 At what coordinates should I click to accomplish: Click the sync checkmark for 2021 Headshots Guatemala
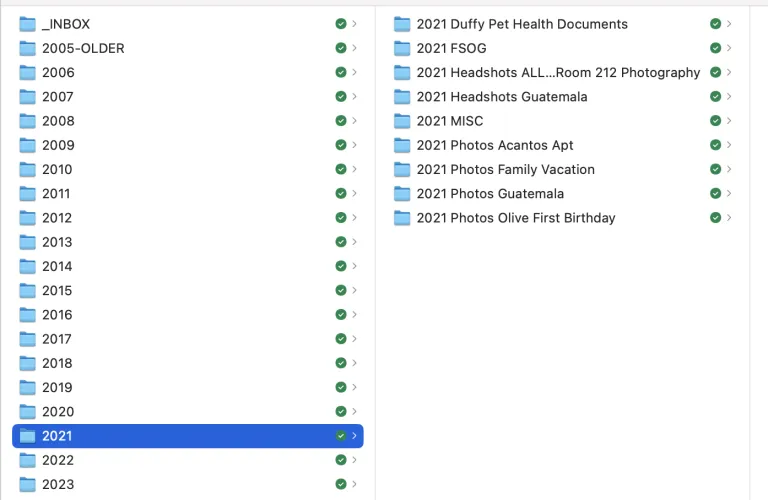715,97
